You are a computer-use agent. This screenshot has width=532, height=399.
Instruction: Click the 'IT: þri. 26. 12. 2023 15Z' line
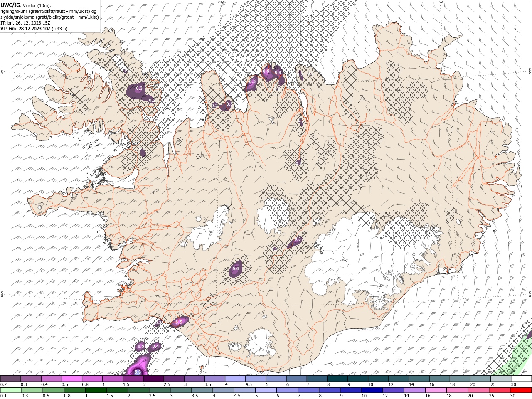(x=25, y=23)
